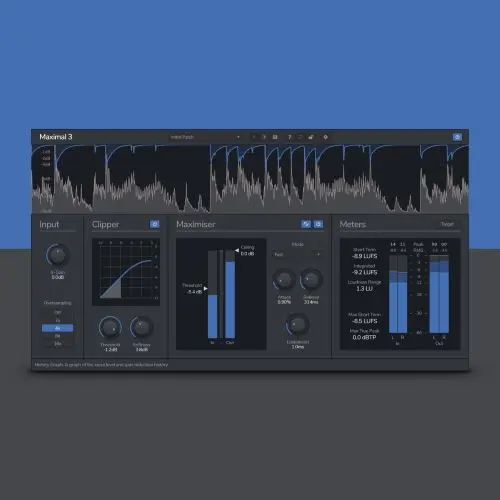Select Oversampling 16x option

pos(58,344)
